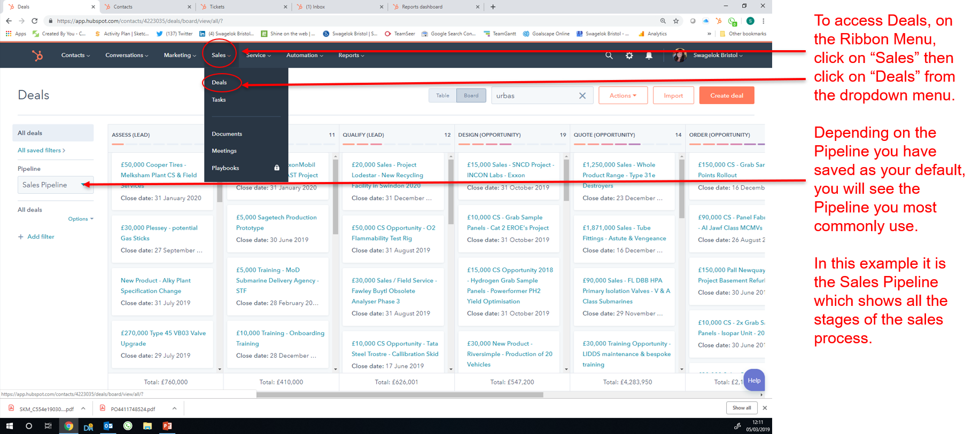The width and height of the screenshot is (980, 434).
Task: Click the lock icon next to Playbooks
Action: pyautogui.click(x=277, y=168)
